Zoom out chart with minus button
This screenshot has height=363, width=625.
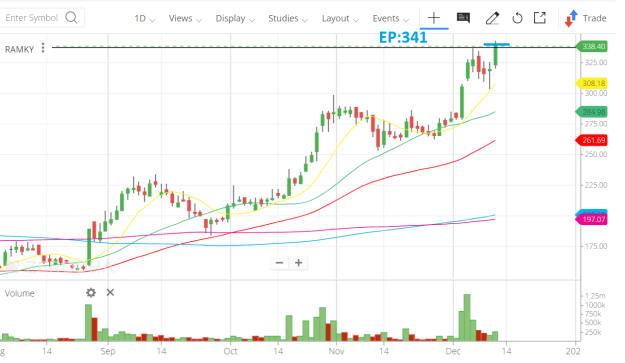pos(279,263)
